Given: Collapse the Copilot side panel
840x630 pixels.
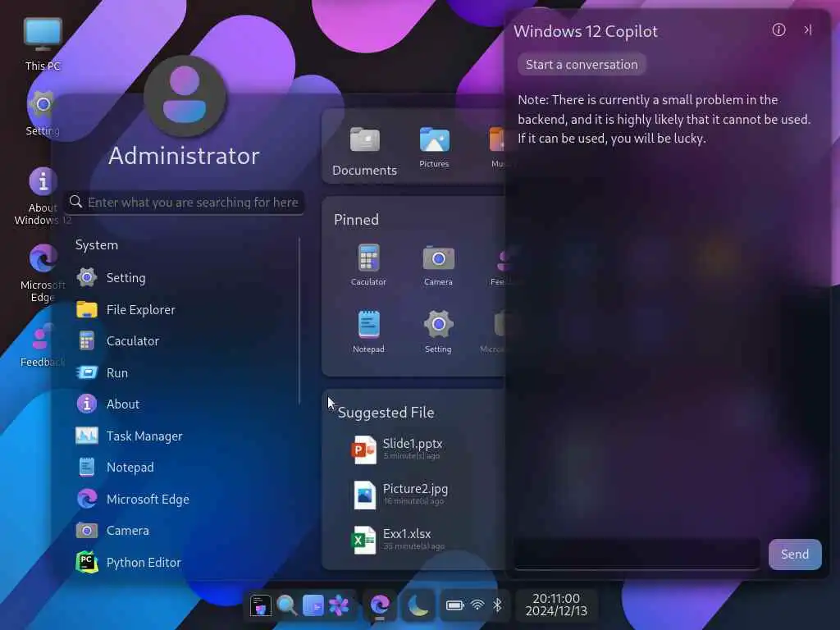Looking at the screenshot, I should 808,30.
